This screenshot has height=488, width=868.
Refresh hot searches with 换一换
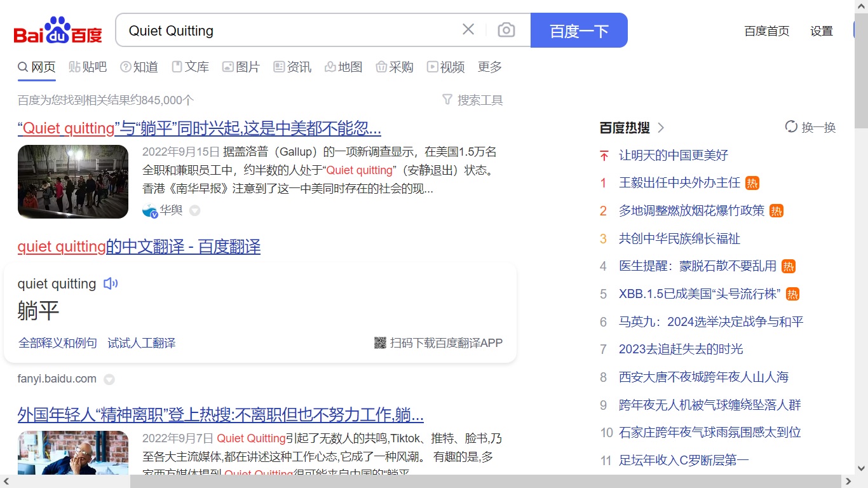coord(810,127)
